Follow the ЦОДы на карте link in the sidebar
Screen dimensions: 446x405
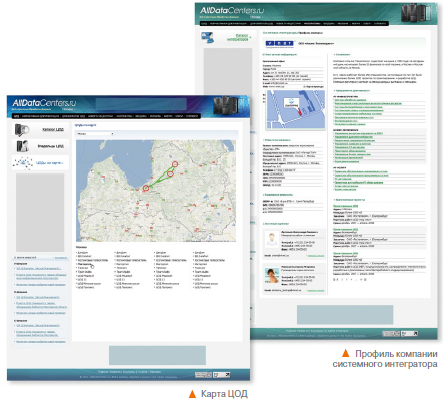click(x=49, y=163)
